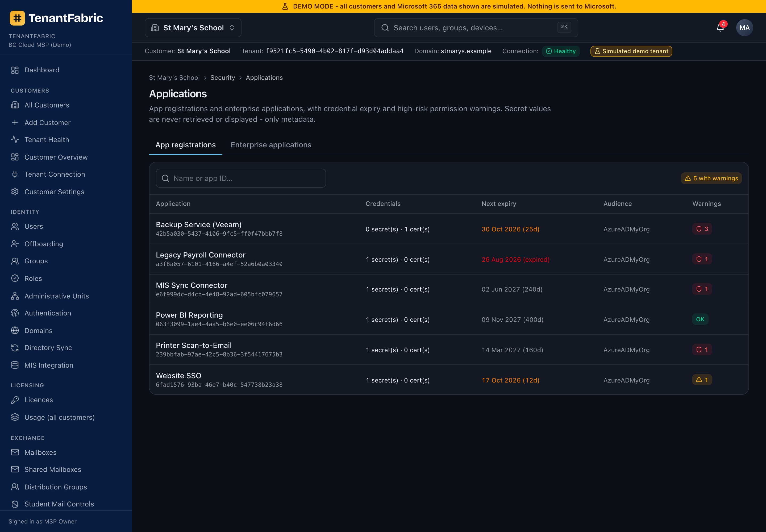Click St Mary's School breadcrumb link

click(174, 78)
